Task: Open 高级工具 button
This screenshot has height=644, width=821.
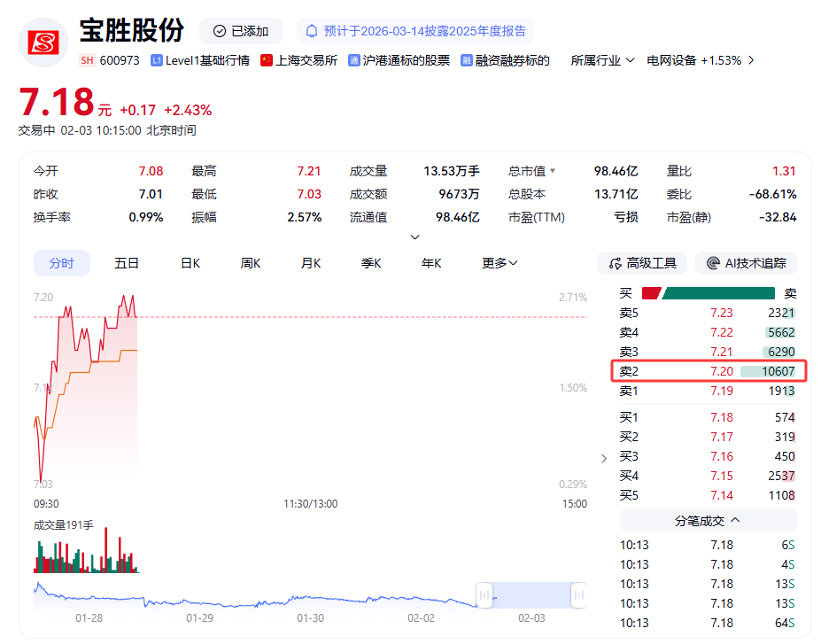Action: [642, 263]
